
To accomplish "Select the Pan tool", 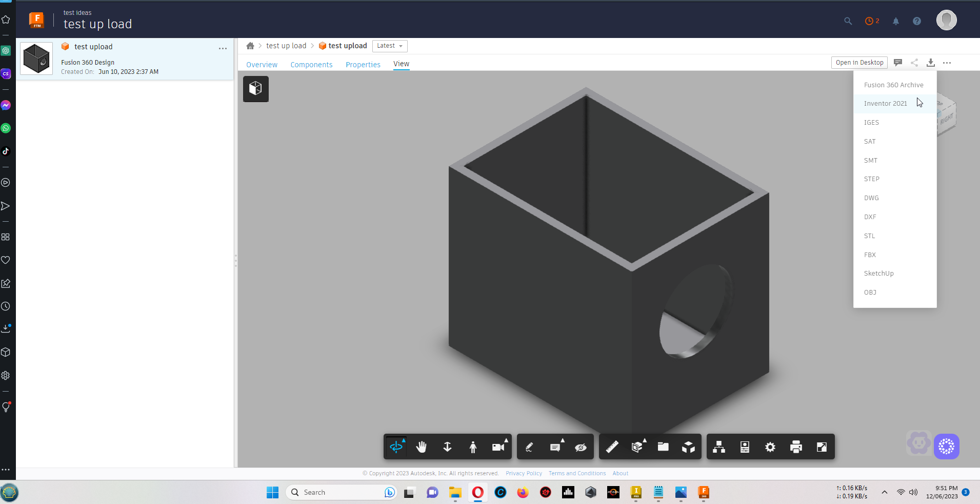I will (422, 447).
